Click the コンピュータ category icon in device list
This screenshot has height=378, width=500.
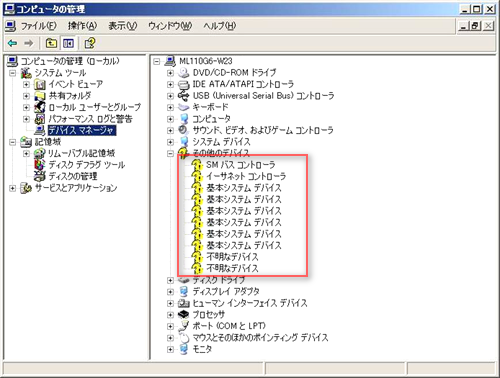pyautogui.click(x=184, y=119)
